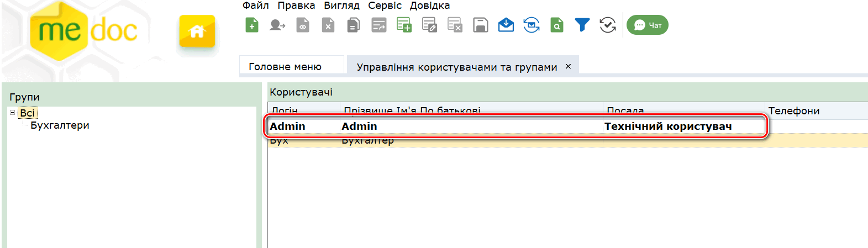Click the user transfer icon
Viewport: 868px width, 248px height.
(x=277, y=25)
